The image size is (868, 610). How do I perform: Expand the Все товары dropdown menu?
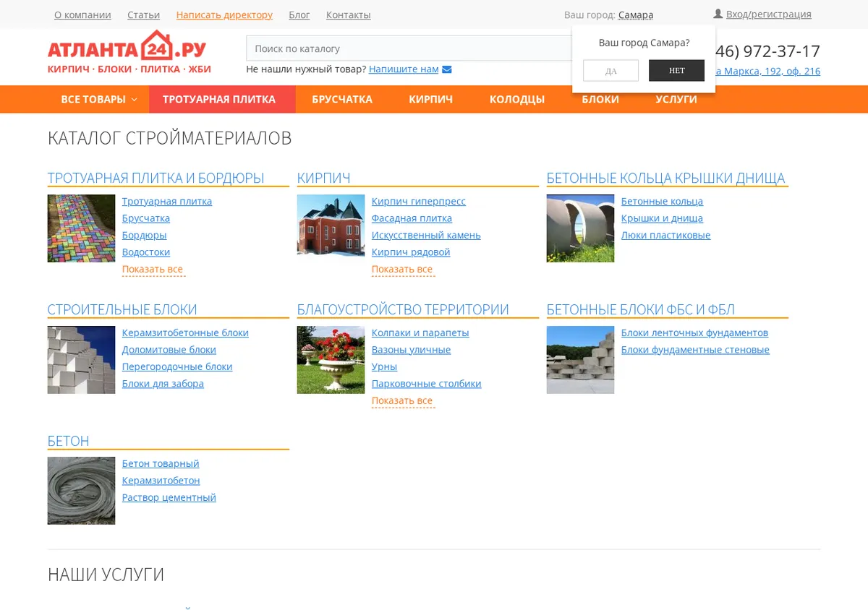click(x=99, y=100)
